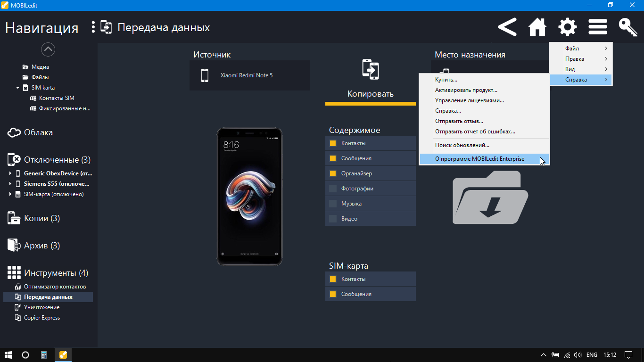Screen dimensions: 644x362
Task: Expand the SIM-карта (отключено) node
Action: pos(10,194)
